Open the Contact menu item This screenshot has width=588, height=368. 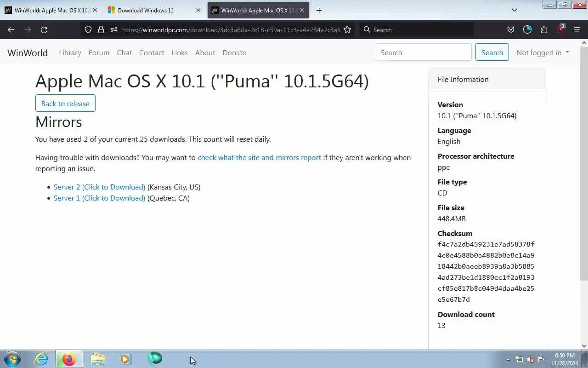coord(152,52)
